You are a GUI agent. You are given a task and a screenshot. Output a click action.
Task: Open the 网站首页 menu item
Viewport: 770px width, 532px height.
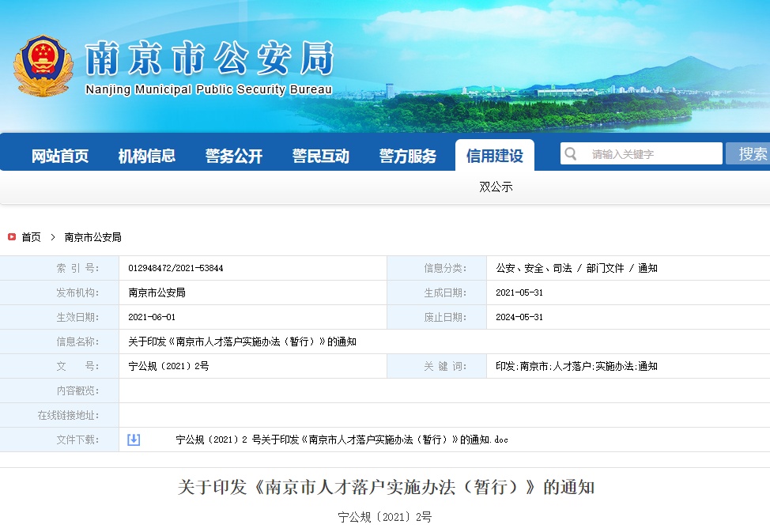point(60,156)
